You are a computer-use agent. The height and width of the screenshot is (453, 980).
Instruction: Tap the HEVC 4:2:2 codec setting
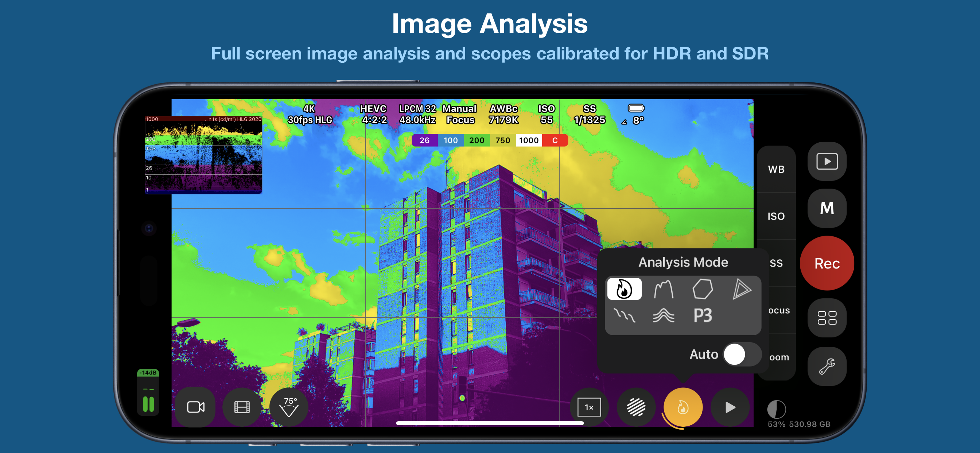pos(374,114)
